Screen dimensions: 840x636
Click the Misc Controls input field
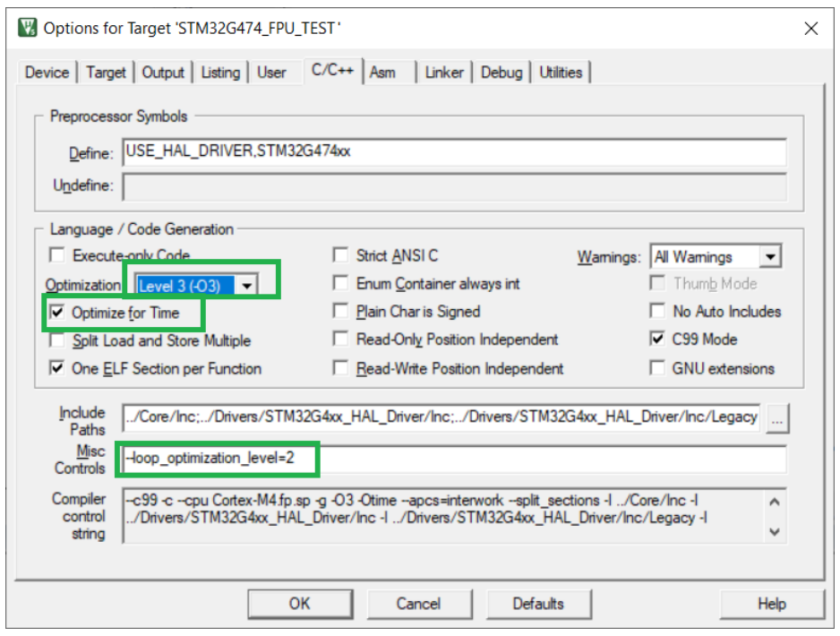(454, 460)
